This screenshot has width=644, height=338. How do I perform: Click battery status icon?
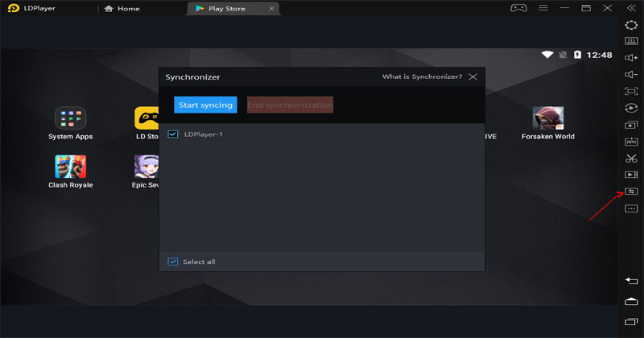coord(577,55)
